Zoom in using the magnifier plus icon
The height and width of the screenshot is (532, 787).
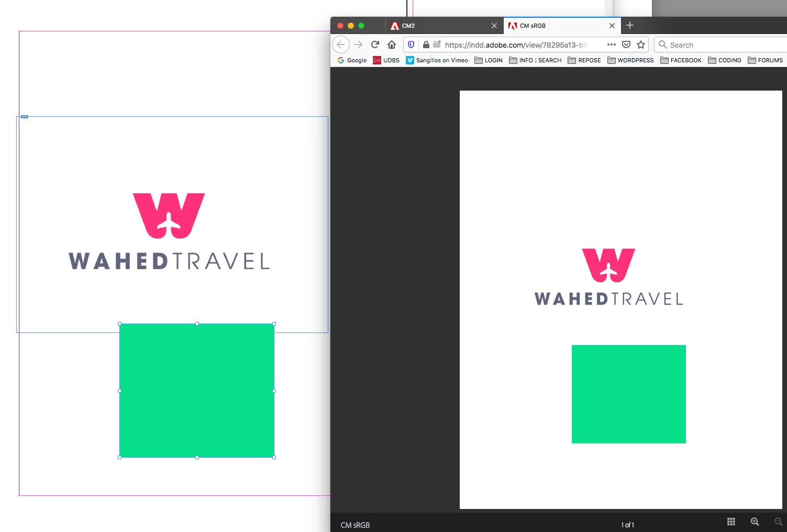pyautogui.click(x=755, y=522)
